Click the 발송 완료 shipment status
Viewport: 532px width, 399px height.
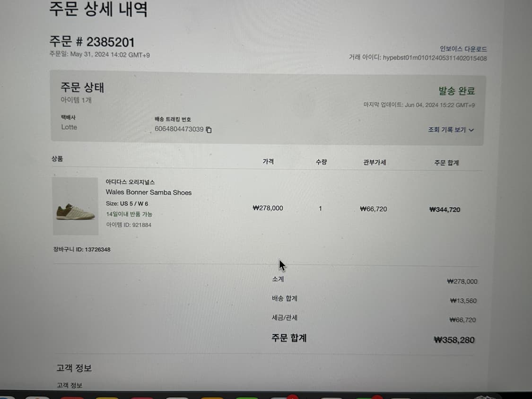456,90
